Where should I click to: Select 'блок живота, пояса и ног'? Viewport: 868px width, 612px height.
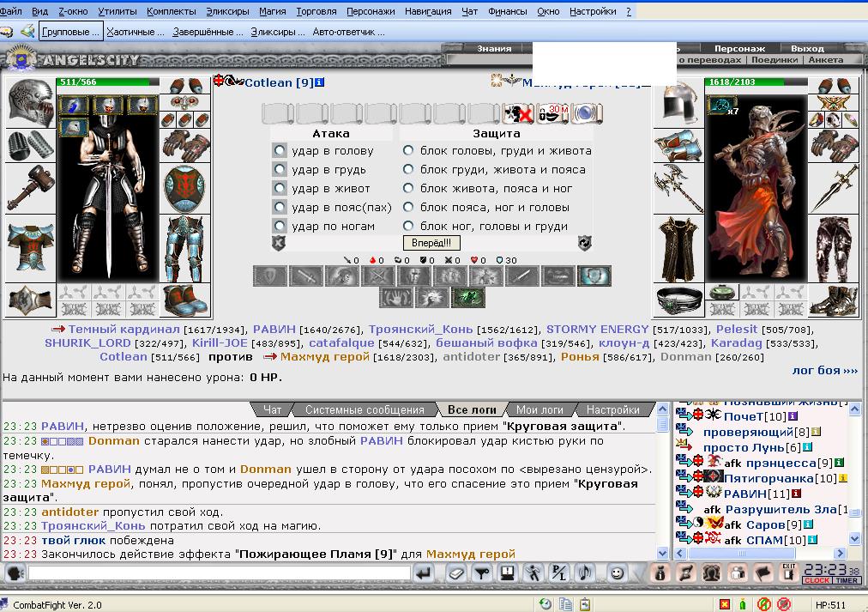408,188
